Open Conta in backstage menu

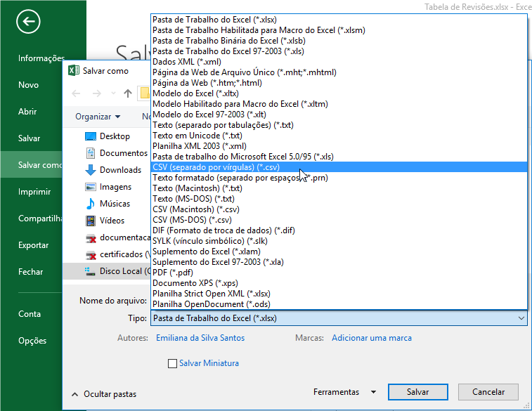(x=30, y=314)
